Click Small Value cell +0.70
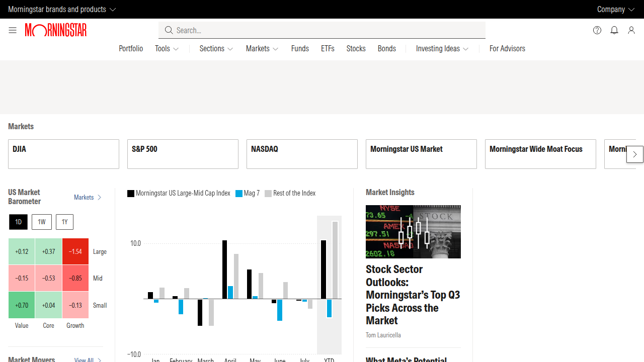The image size is (644, 362). (22, 305)
